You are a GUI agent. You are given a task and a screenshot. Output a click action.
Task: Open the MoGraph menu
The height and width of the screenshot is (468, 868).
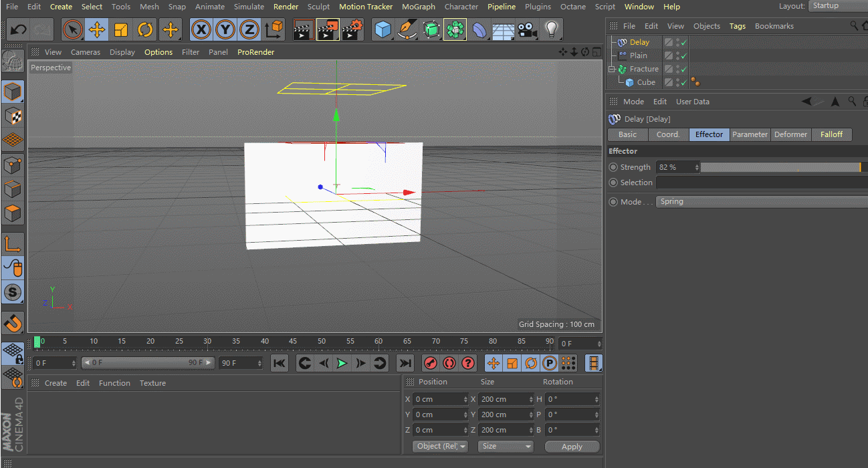pyautogui.click(x=418, y=7)
